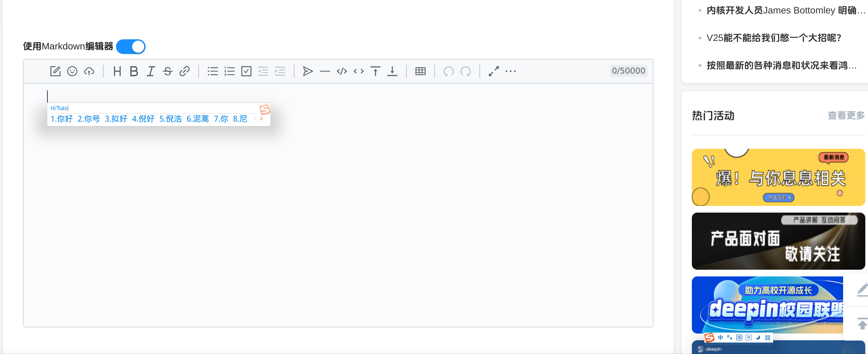Screen dimensions: 868x354
Task: Redo the last edit
Action: coord(465,71)
